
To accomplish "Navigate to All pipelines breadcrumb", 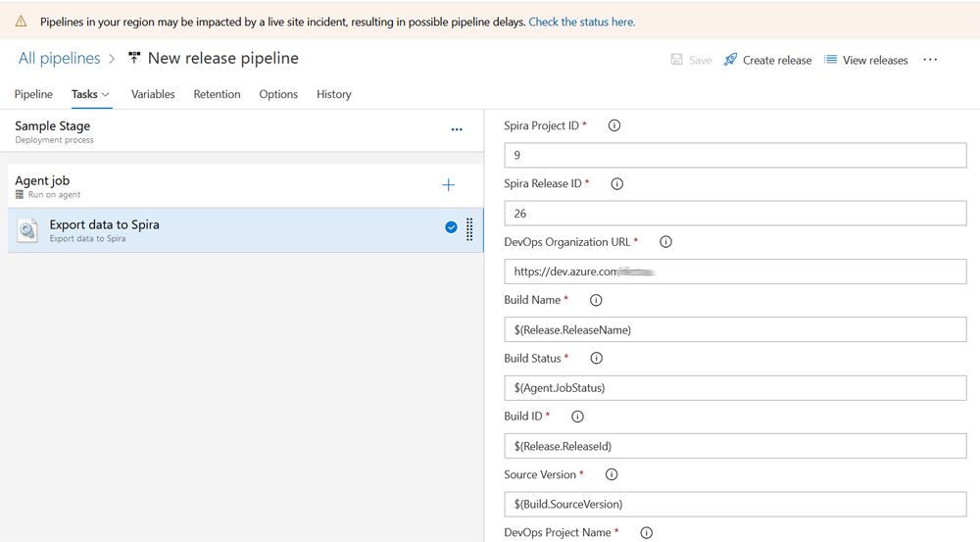I will point(59,59).
